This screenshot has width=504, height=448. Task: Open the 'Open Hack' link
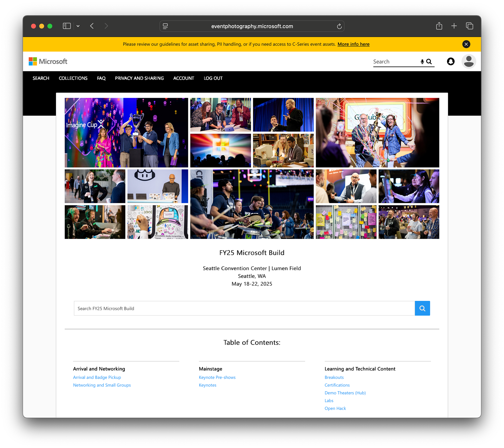pos(335,408)
